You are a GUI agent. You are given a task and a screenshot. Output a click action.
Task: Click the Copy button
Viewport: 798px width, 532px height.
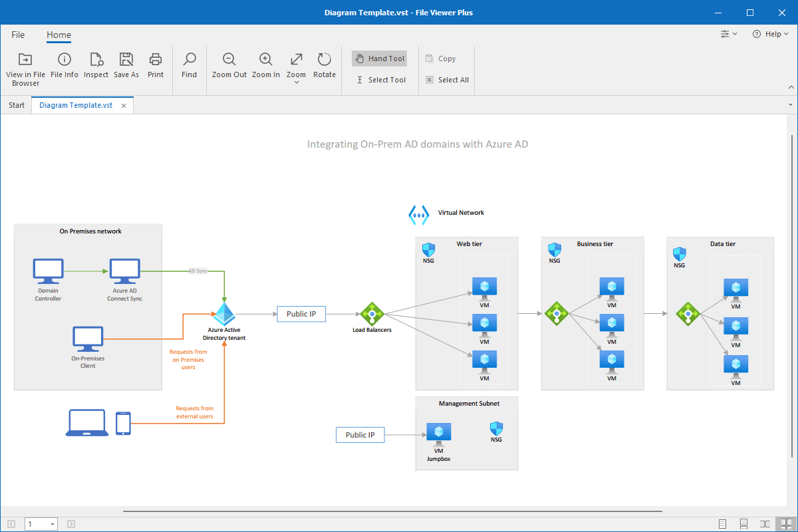pyautogui.click(x=440, y=59)
